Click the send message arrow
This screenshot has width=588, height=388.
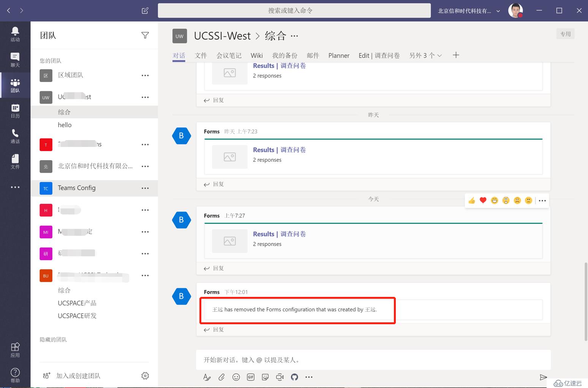[543, 377]
